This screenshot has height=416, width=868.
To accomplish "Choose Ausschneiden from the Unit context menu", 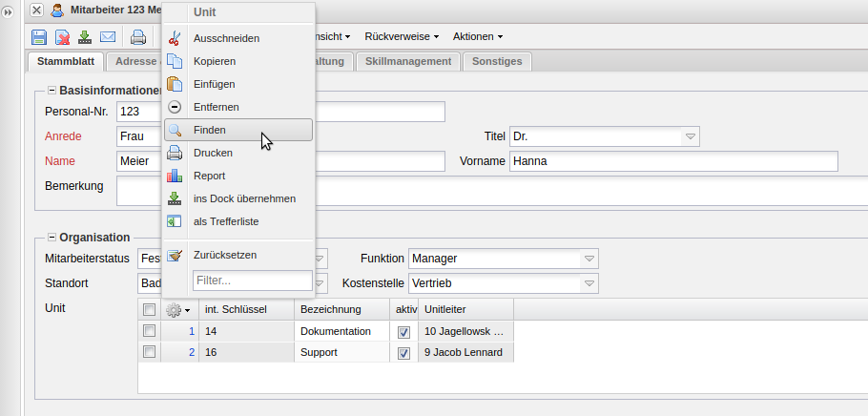I will [226, 38].
